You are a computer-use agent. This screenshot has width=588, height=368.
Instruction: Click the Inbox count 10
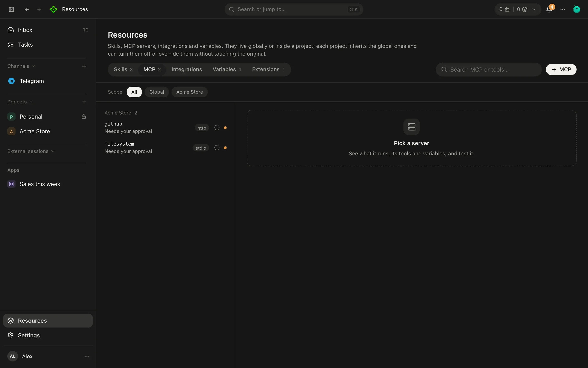click(x=86, y=30)
